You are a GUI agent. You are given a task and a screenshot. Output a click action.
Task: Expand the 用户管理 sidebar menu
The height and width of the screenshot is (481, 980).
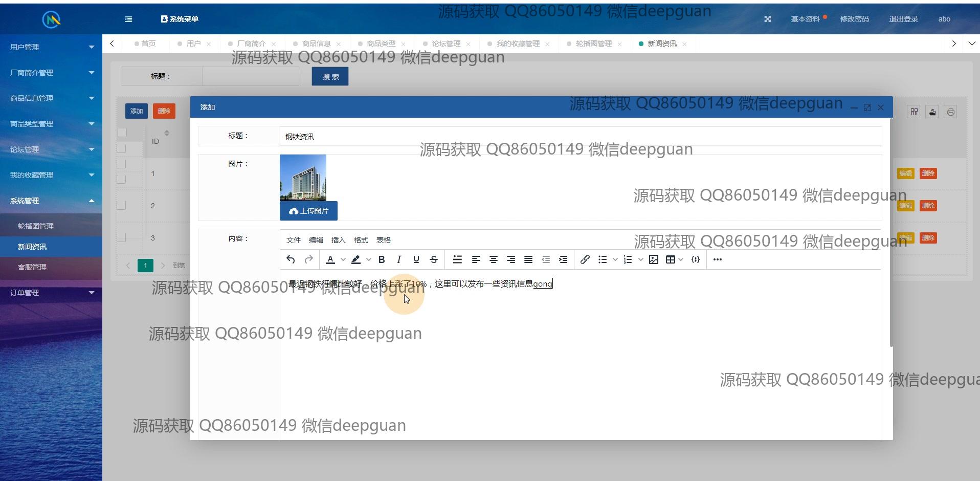(51, 47)
